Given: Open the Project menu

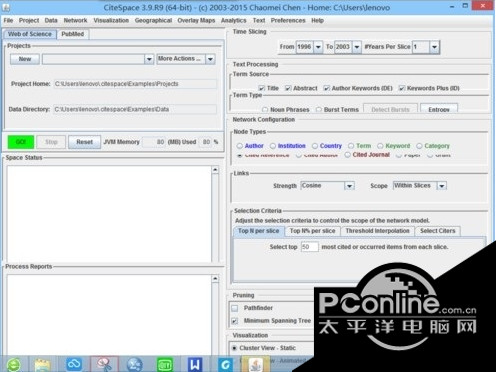Looking at the screenshot, I should (x=29, y=20).
